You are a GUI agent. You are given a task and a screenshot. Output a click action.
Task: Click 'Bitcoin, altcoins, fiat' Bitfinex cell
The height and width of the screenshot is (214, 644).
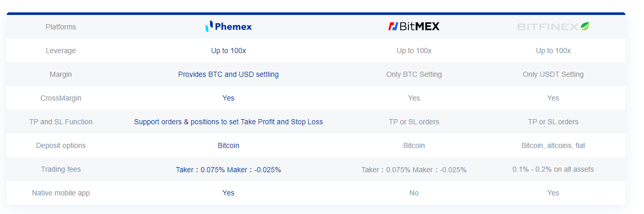(x=553, y=145)
